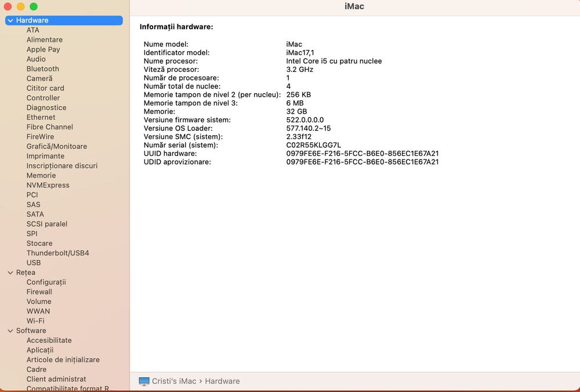
Task: Click the UDID aprovizionare value
Action: click(362, 162)
